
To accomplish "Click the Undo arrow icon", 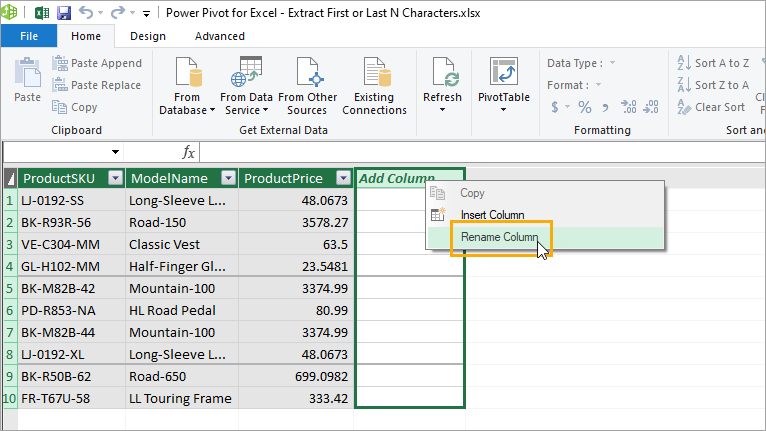I will pos(86,12).
